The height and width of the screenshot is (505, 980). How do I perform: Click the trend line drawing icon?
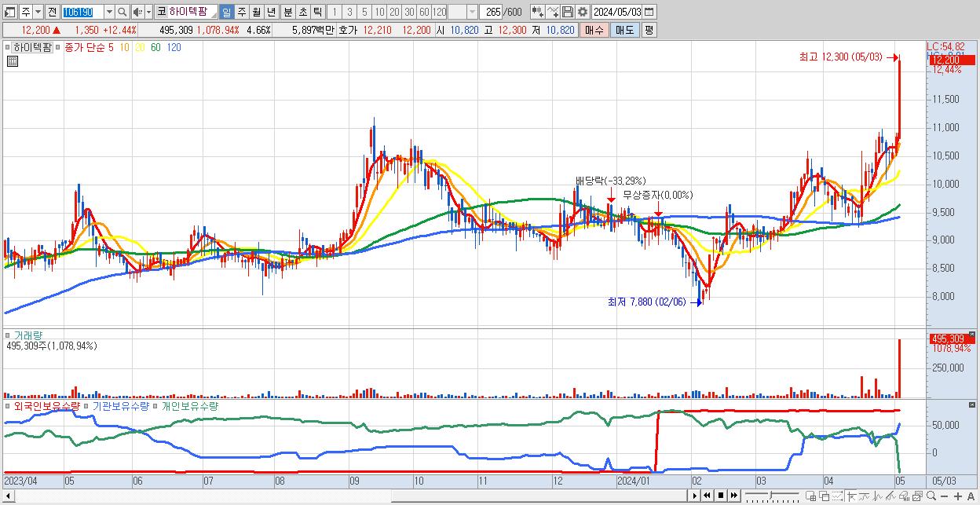pos(865,496)
